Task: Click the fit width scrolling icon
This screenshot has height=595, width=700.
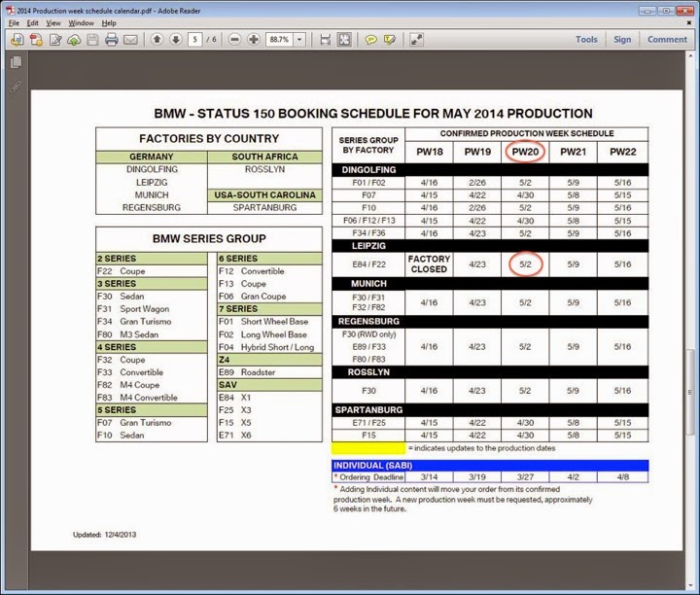Action: point(326,40)
